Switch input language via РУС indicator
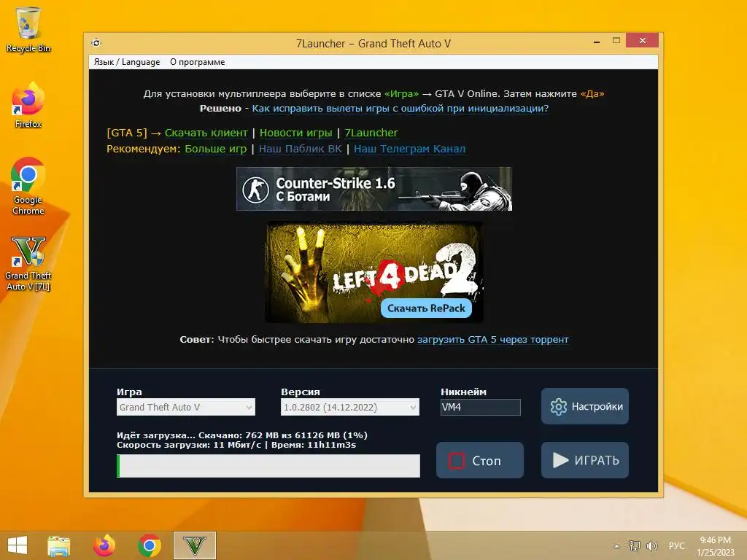 coord(676,545)
